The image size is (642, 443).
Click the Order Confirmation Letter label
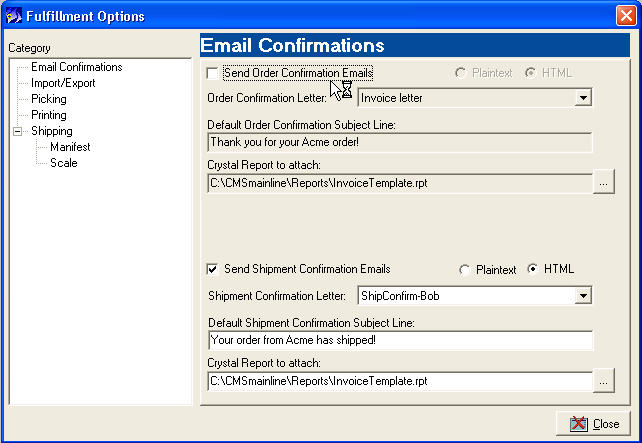click(267, 98)
